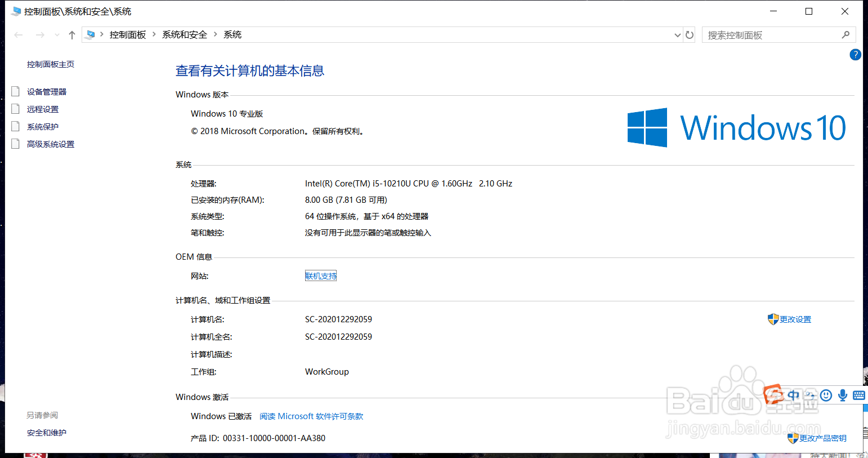This screenshot has height=458, width=868.
Task: Go up one level with up arrow
Action: (72, 35)
